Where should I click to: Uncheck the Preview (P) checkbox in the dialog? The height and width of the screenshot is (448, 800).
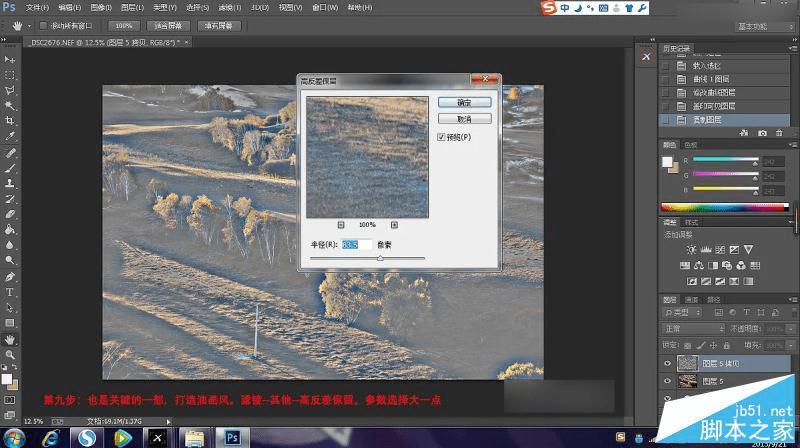(441, 137)
